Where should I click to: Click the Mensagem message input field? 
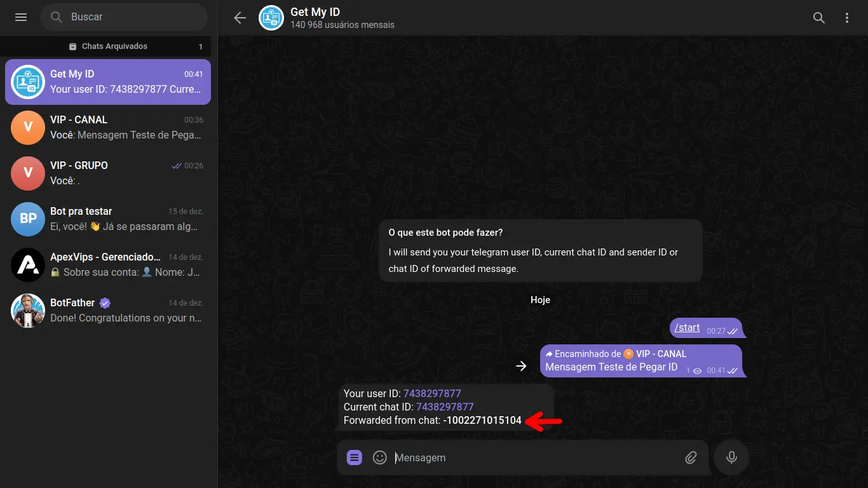coord(534,457)
